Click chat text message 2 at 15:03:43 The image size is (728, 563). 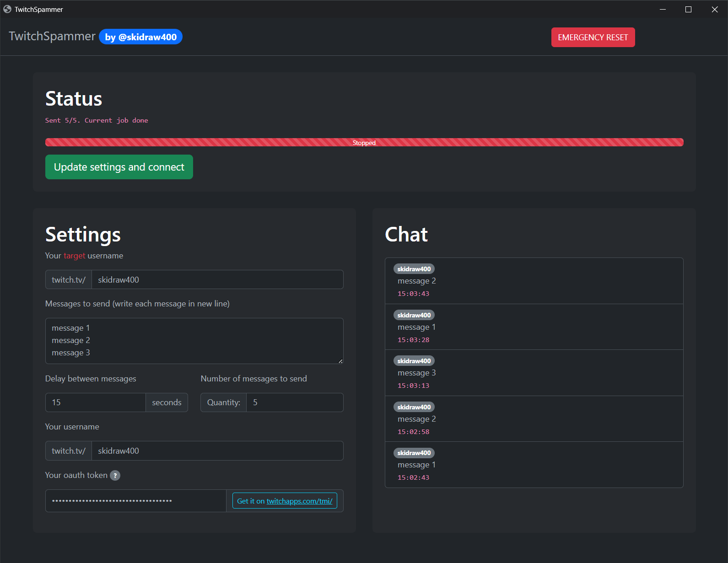[417, 281]
